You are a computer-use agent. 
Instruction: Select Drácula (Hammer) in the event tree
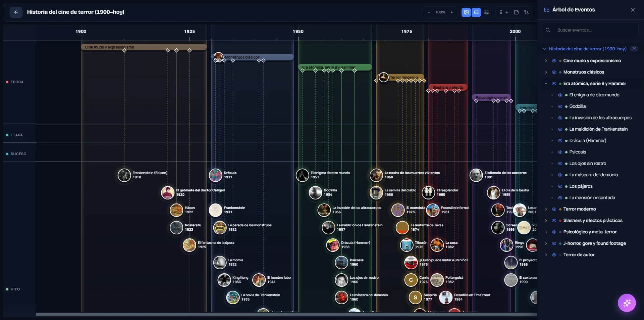coord(588,141)
